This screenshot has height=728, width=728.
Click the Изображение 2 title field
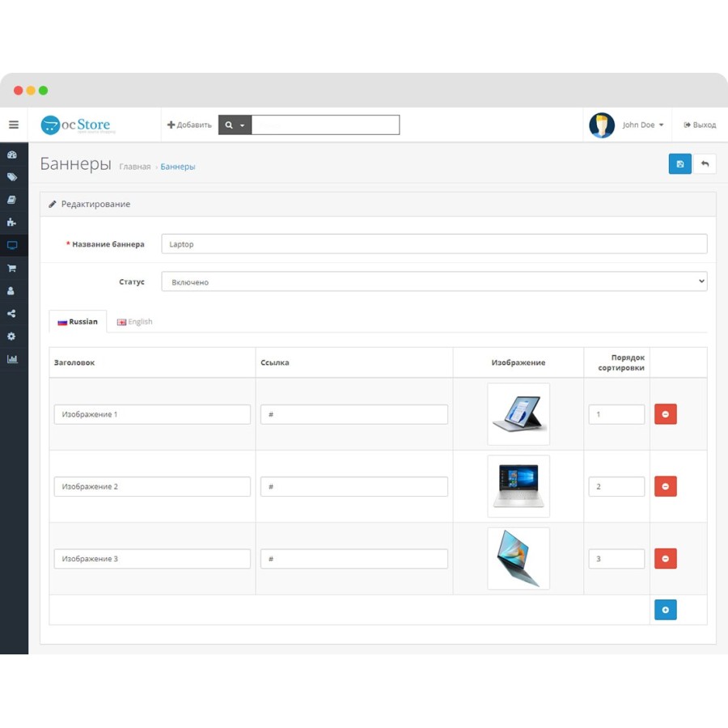152,486
